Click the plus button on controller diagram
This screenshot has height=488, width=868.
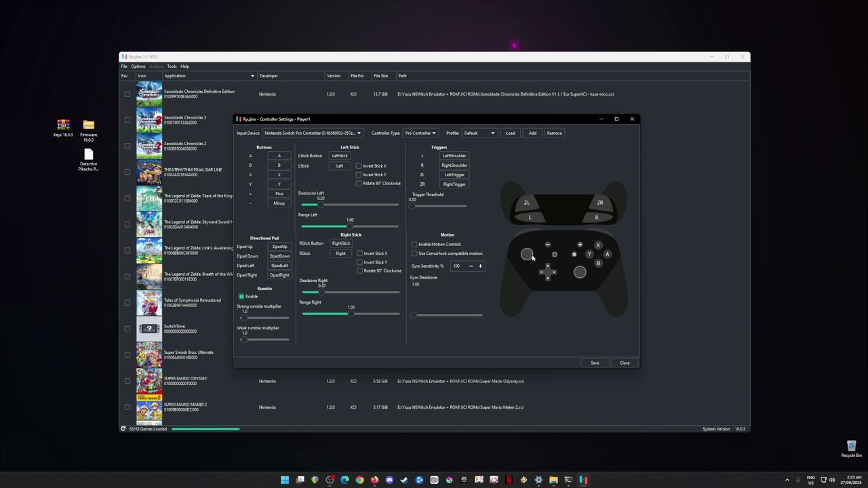click(580, 245)
